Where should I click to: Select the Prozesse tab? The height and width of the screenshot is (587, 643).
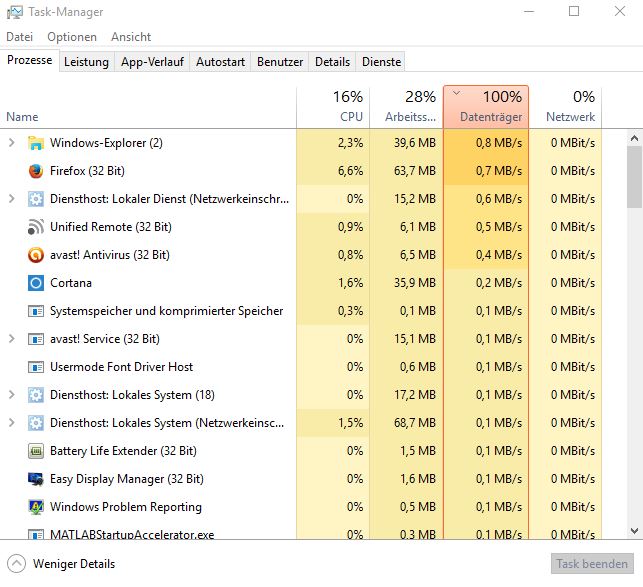pos(30,60)
